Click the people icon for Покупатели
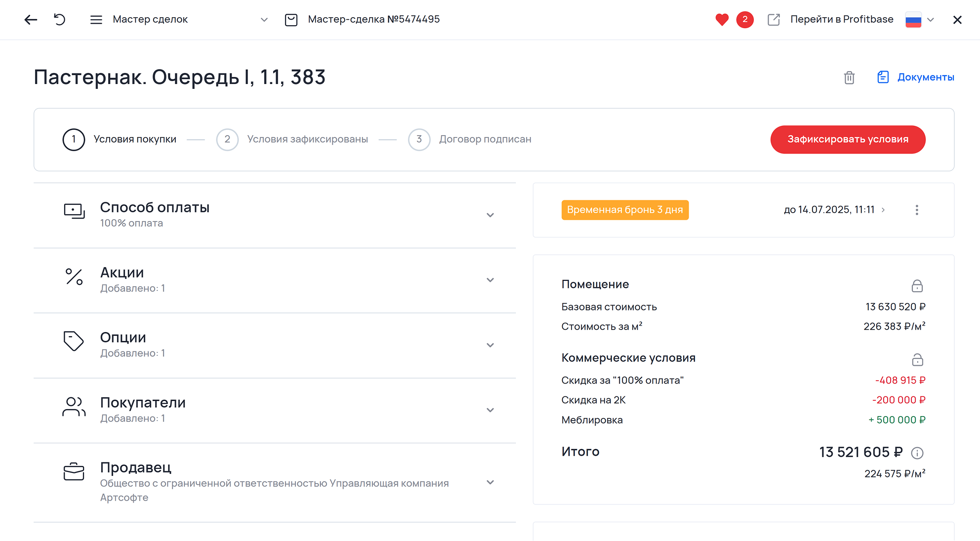 coord(74,407)
